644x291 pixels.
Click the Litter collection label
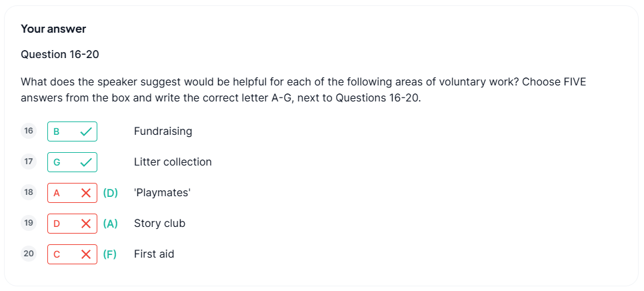tap(173, 162)
